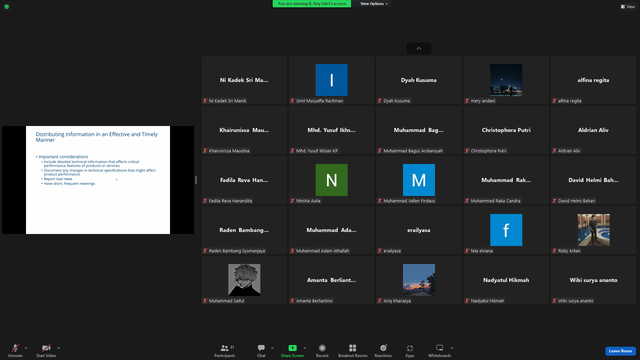Screen dimensions: 640x360
Task: Select the Muhammad Bagus Ardiansyah tile
Action: [x=419, y=130]
